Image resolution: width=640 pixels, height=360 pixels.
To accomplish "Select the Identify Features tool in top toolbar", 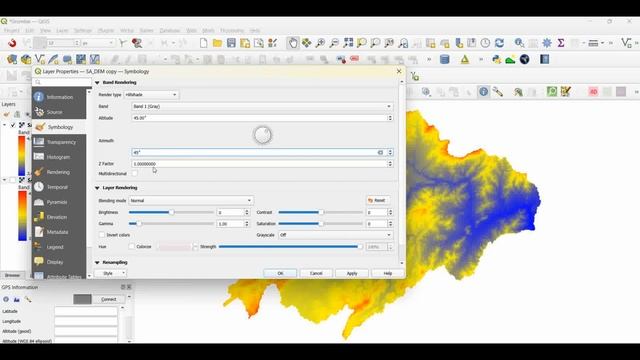I will click(519, 43).
